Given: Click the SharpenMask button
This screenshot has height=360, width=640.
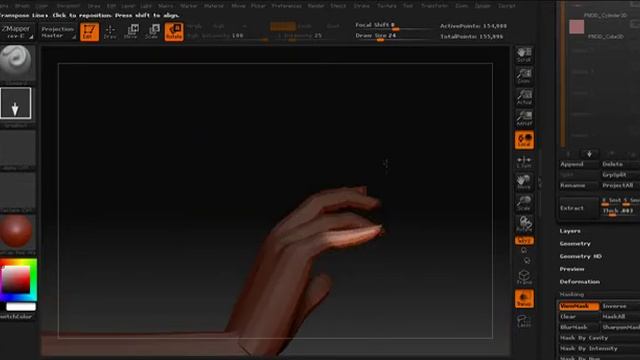Looking at the screenshot, I should point(621,327).
